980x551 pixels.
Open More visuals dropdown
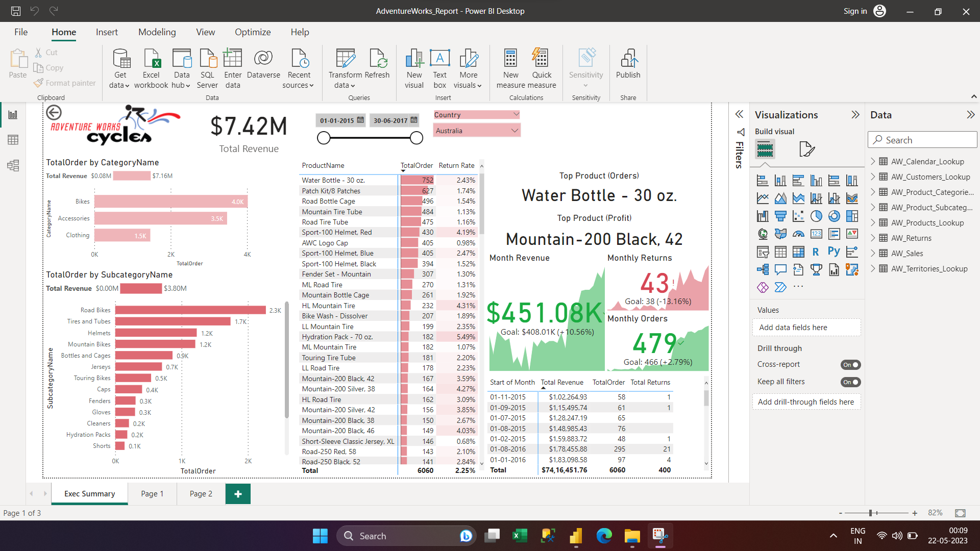coord(468,69)
